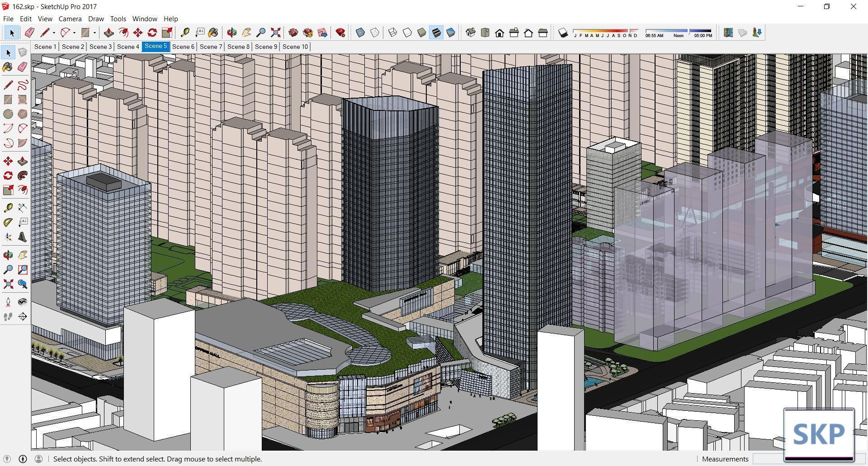This screenshot has height=466, width=868.
Task: Switch to Back view
Action: coord(528,33)
